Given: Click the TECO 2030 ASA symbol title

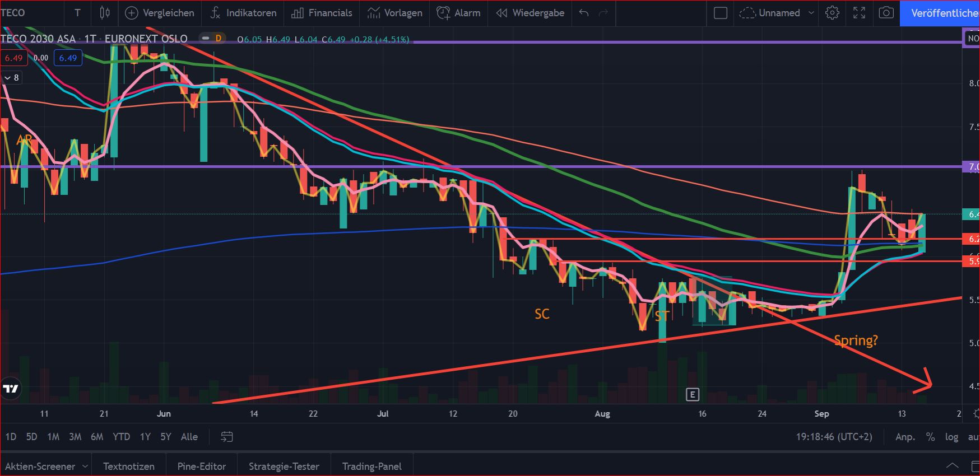Looking at the screenshot, I should (38, 39).
